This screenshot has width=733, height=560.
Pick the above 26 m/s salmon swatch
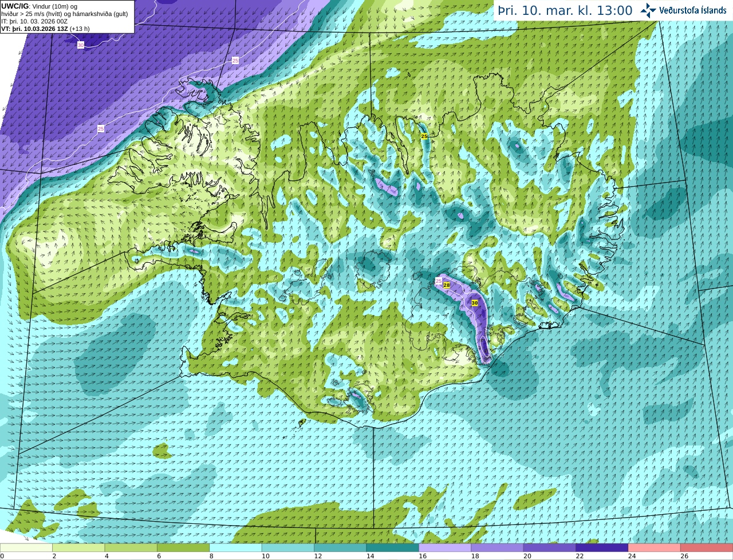tap(707, 548)
